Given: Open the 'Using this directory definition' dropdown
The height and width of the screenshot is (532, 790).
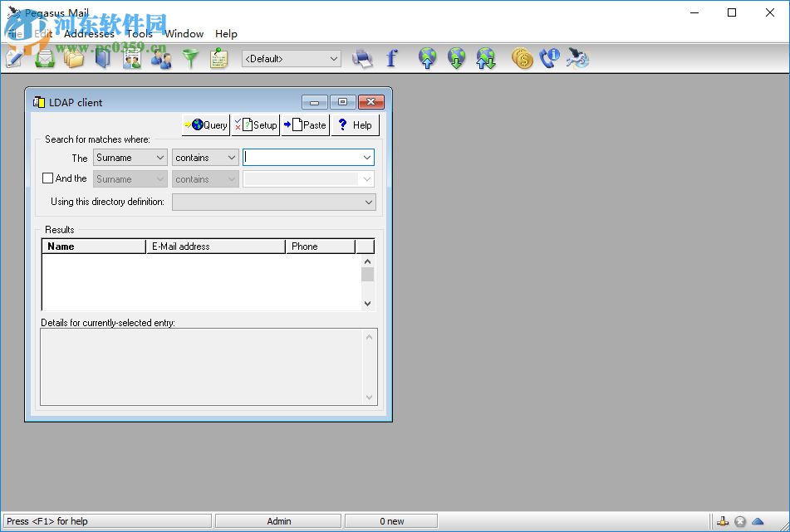Looking at the screenshot, I should 274,202.
